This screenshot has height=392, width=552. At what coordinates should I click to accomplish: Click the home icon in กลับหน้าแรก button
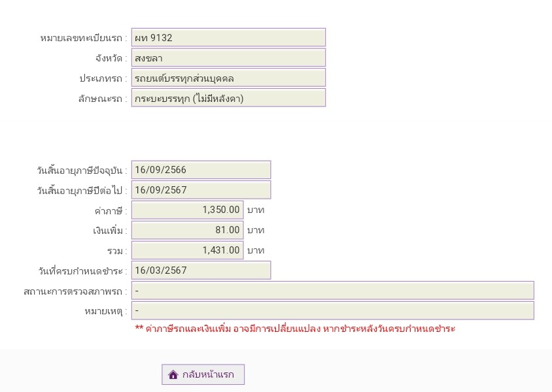(173, 374)
